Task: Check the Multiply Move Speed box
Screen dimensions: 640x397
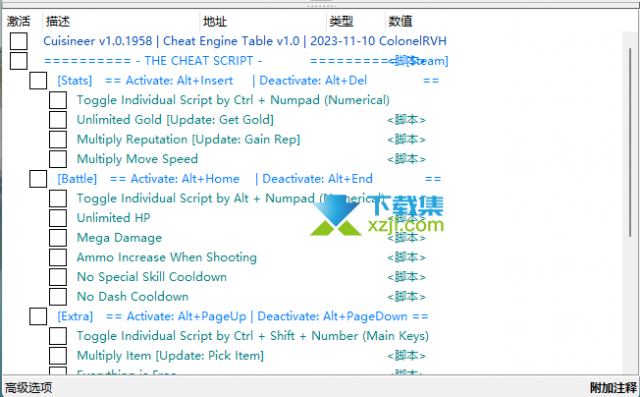Action: pyautogui.click(x=58, y=159)
